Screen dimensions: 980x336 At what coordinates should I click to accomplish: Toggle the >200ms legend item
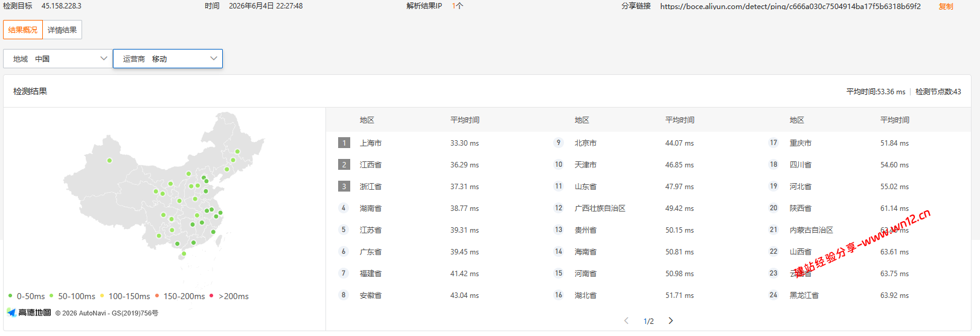(229, 296)
